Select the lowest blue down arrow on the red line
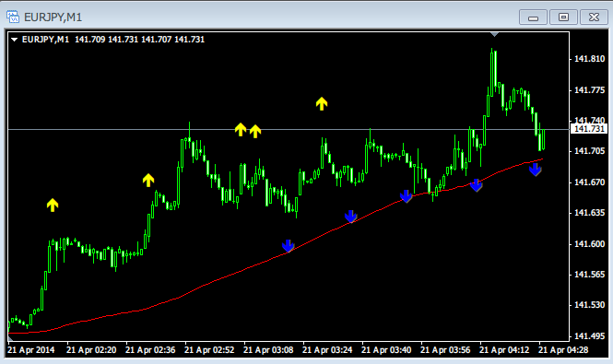Image resolution: width=613 pixels, height=364 pixels. tap(289, 246)
